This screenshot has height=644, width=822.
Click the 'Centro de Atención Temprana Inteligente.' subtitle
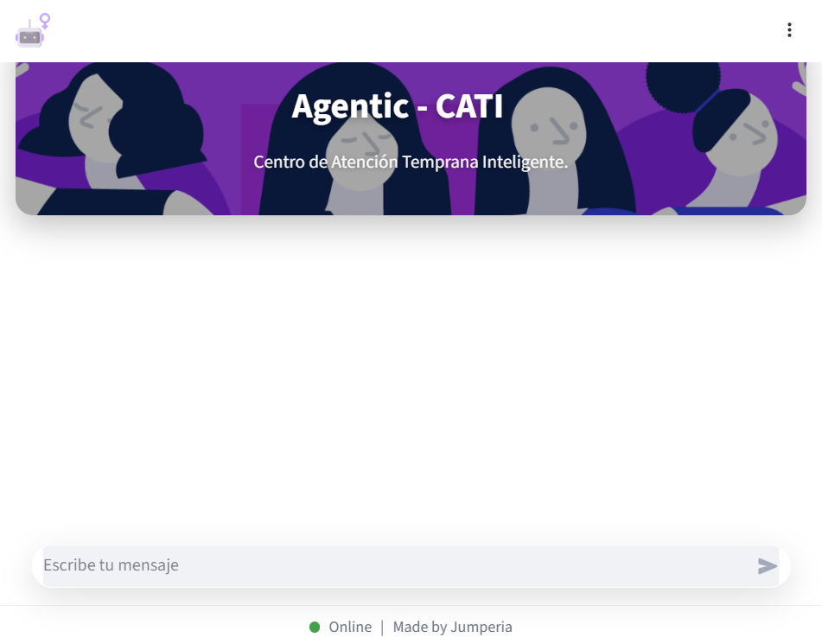pyautogui.click(x=411, y=162)
